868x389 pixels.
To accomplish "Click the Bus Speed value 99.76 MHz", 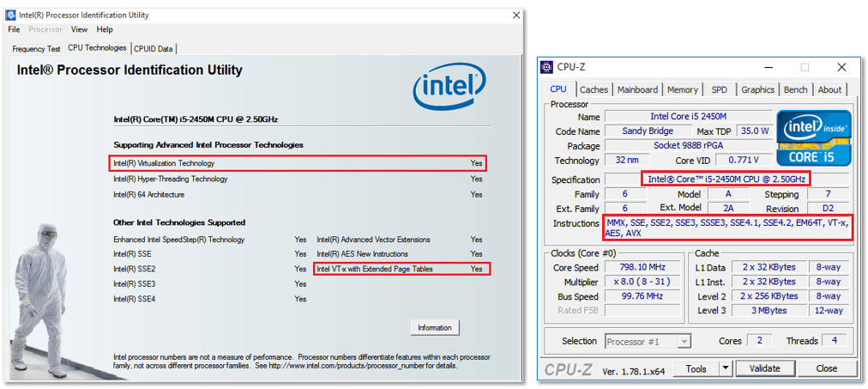I will [x=642, y=296].
